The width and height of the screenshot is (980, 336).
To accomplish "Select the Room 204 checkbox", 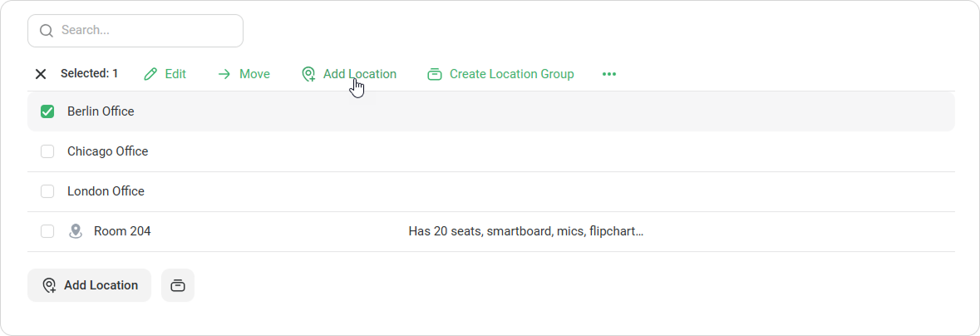I will (47, 231).
